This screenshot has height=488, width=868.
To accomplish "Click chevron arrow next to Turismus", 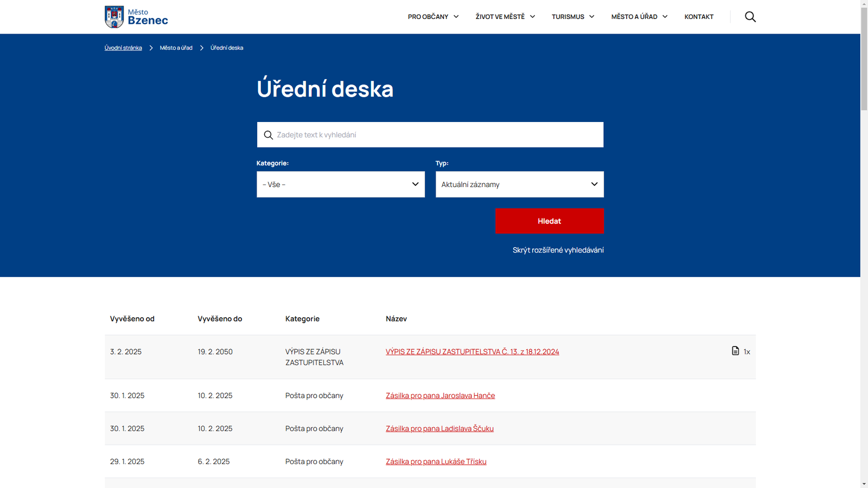I will coord(592,17).
